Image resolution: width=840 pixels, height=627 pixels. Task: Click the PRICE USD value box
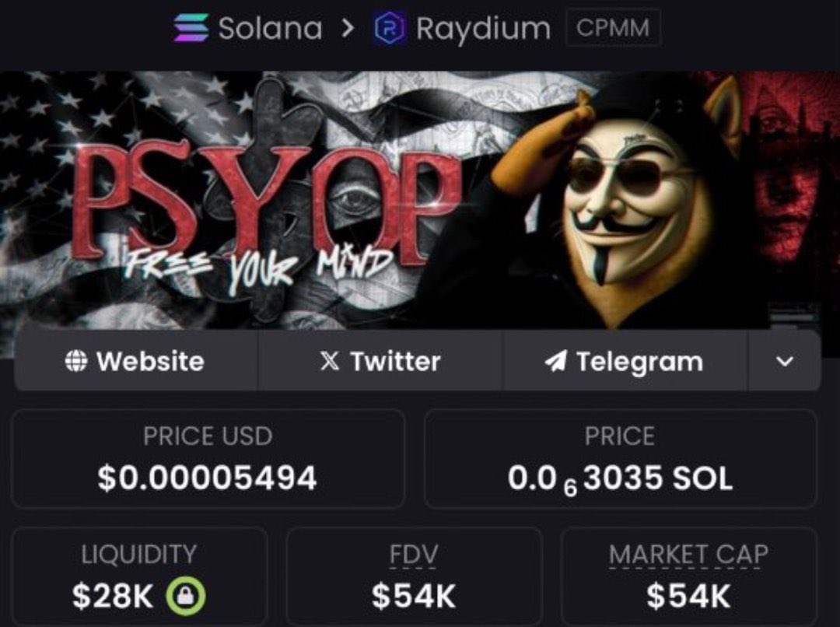tap(208, 459)
